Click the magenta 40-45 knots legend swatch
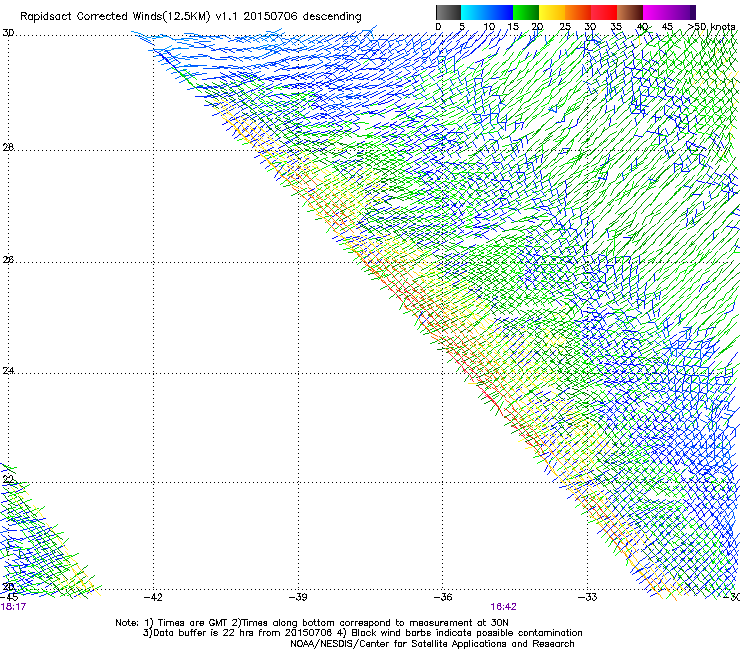The width and height of the screenshot is (740, 650). [x=656, y=12]
